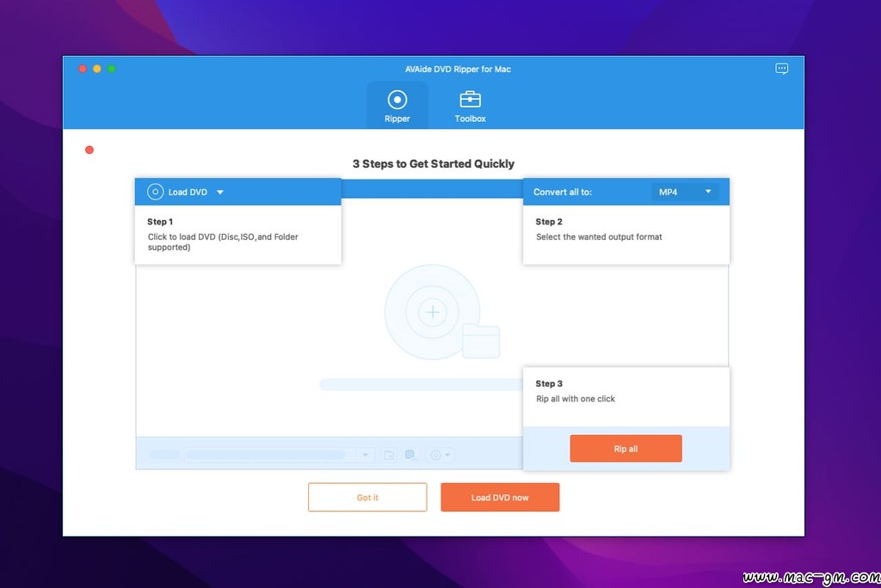Viewport: 881px width, 588px height.
Task: Click the faded settings gear icon
Action: tap(435, 455)
